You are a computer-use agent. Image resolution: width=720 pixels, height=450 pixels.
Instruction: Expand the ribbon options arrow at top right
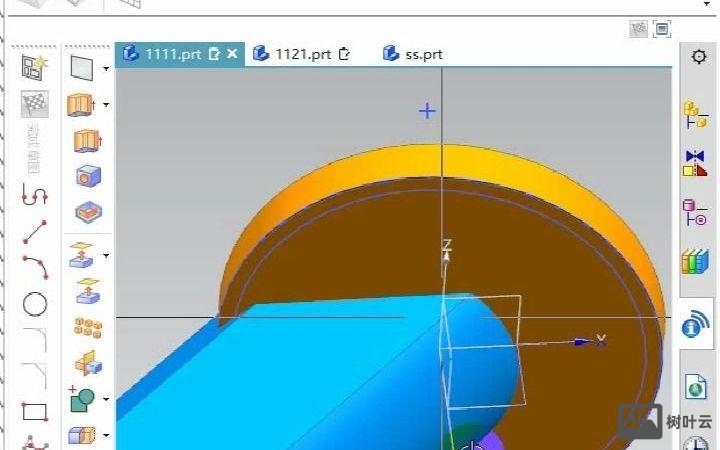click(x=707, y=4)
